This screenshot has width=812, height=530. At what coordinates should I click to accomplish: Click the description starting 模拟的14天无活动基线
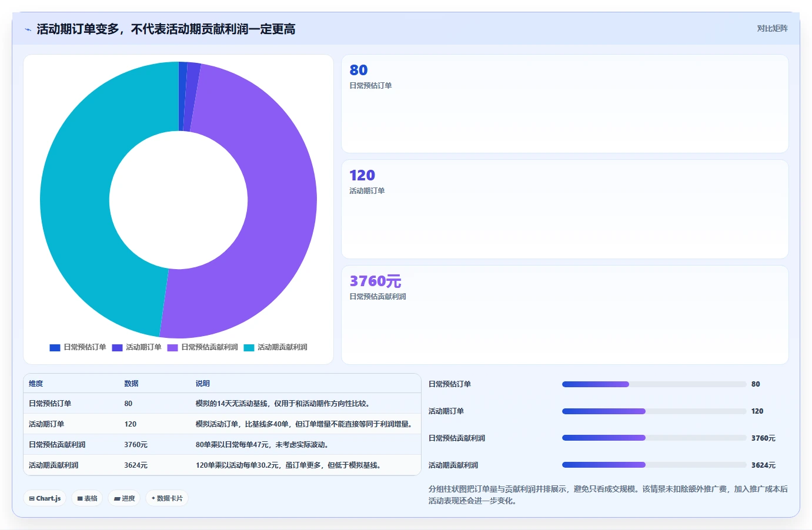pyautogui.click(x=283, y=404)
